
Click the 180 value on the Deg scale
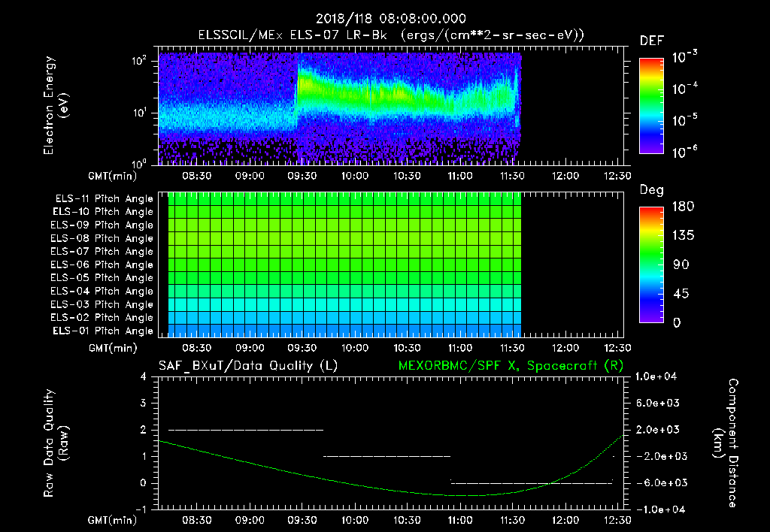683,207
